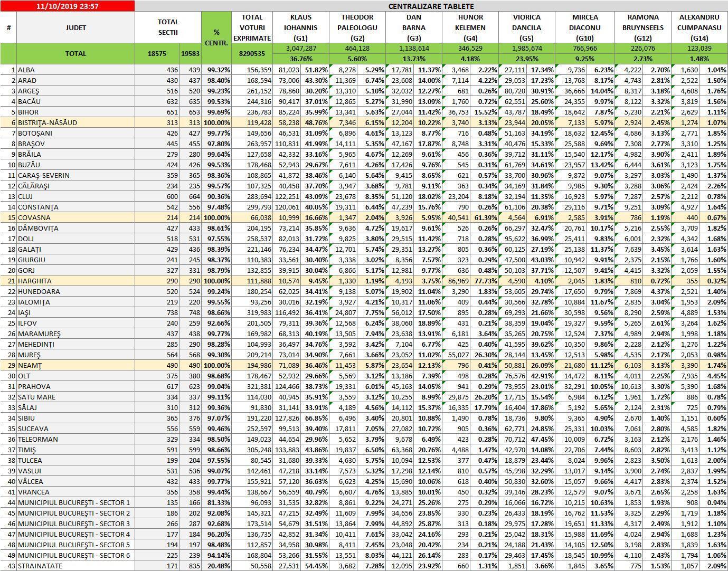The height and width of the screenshot is (571, 728).
Task: Select the HUNOR KELEMEN (G4) column header
Action: pyautogui.click(x=470, y=27)
